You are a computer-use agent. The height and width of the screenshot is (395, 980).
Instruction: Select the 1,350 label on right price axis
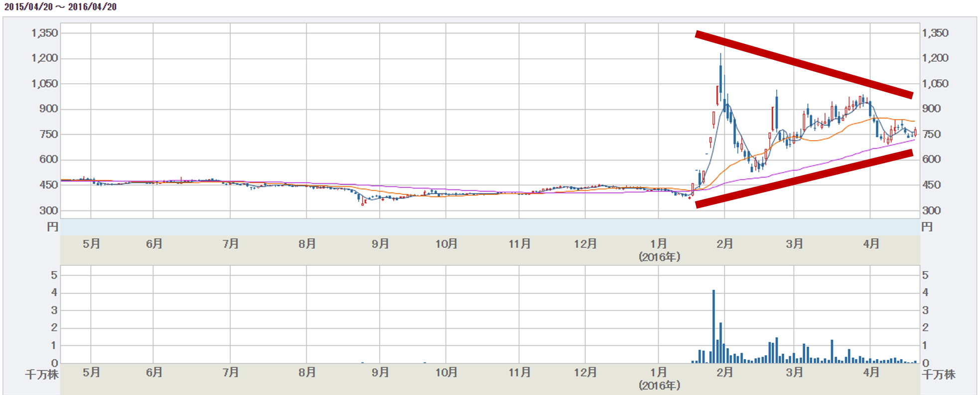pos(935,33)
